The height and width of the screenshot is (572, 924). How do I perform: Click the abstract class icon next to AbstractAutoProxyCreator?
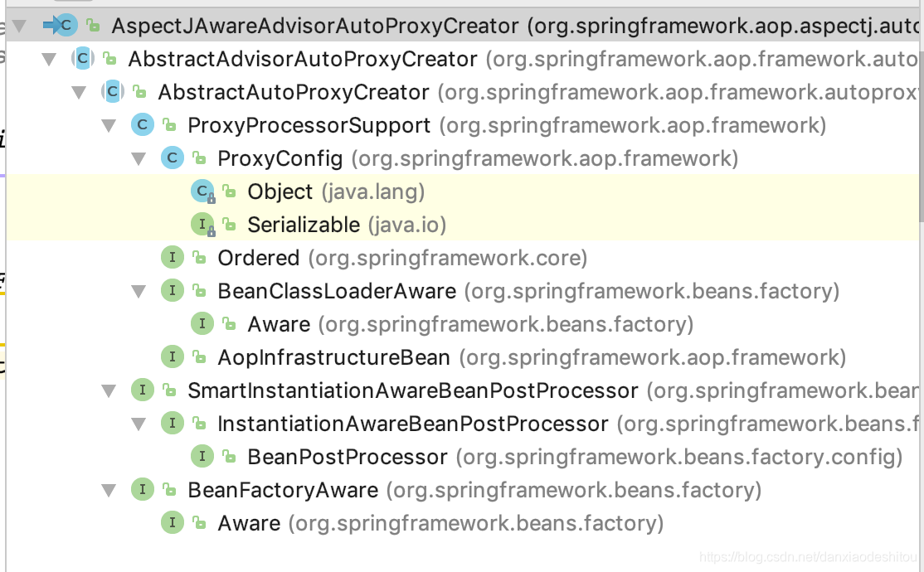coord(112,91)
